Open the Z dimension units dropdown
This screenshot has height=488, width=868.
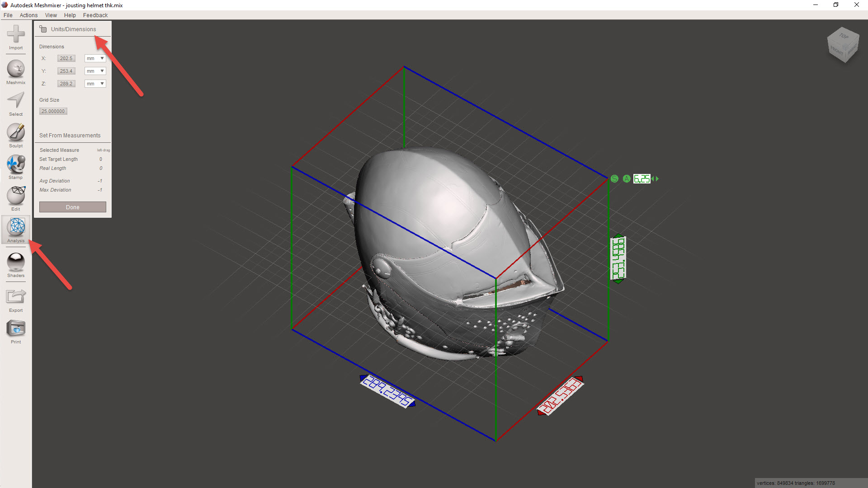[x=95, y=84]
